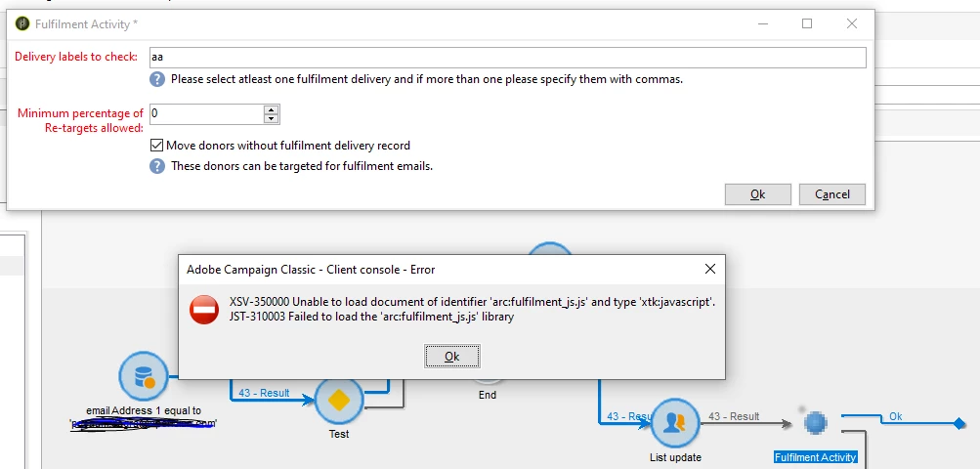Click Ok in the error dialog
The height and width of the screenshot is (469, 980).
pos(451,356)
